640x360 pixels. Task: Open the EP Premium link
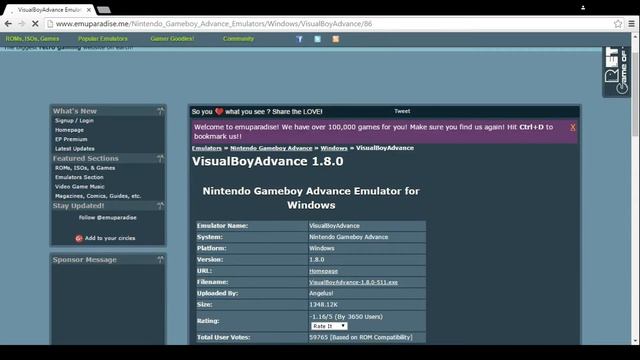click(71, 139)
